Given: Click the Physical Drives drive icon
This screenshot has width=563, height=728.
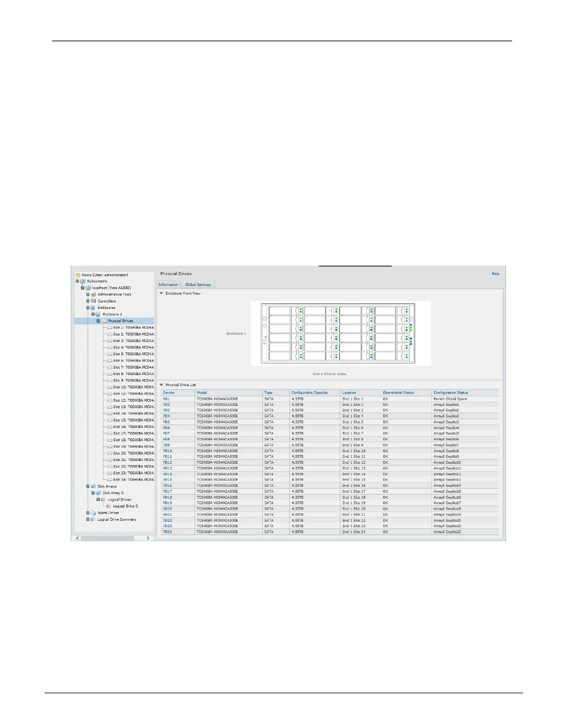Looking at the screenshot, I should [104, 321].
